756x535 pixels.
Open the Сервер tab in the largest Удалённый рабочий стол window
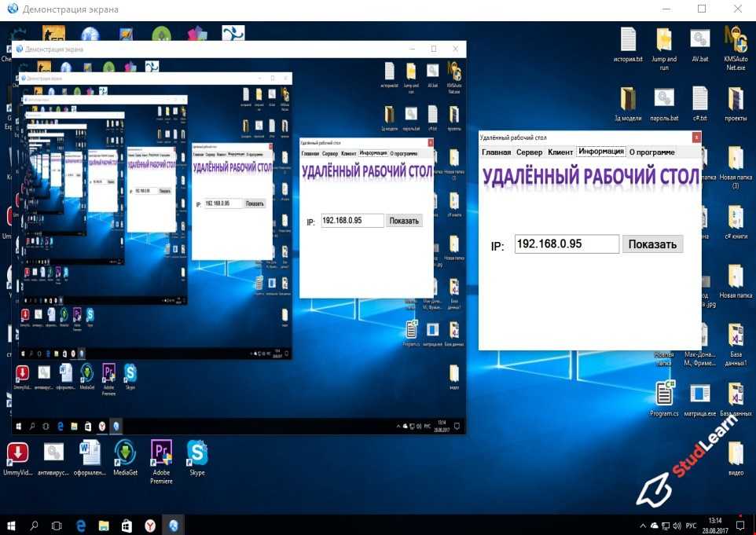[529, 152]
